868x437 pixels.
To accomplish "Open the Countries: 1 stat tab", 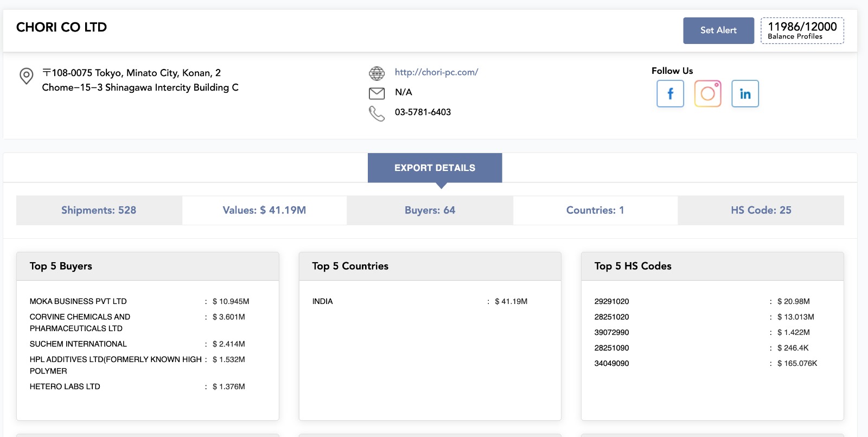I will point(595,210).
